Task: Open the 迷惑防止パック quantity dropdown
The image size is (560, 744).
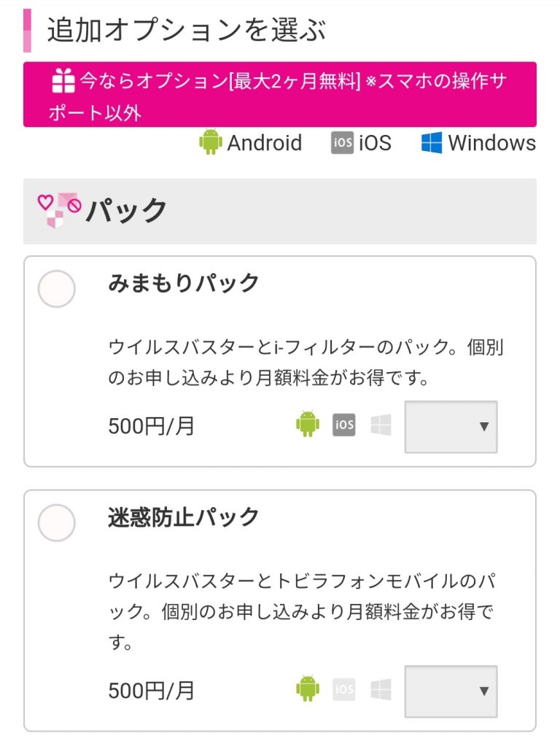Action: click(451, 691)
